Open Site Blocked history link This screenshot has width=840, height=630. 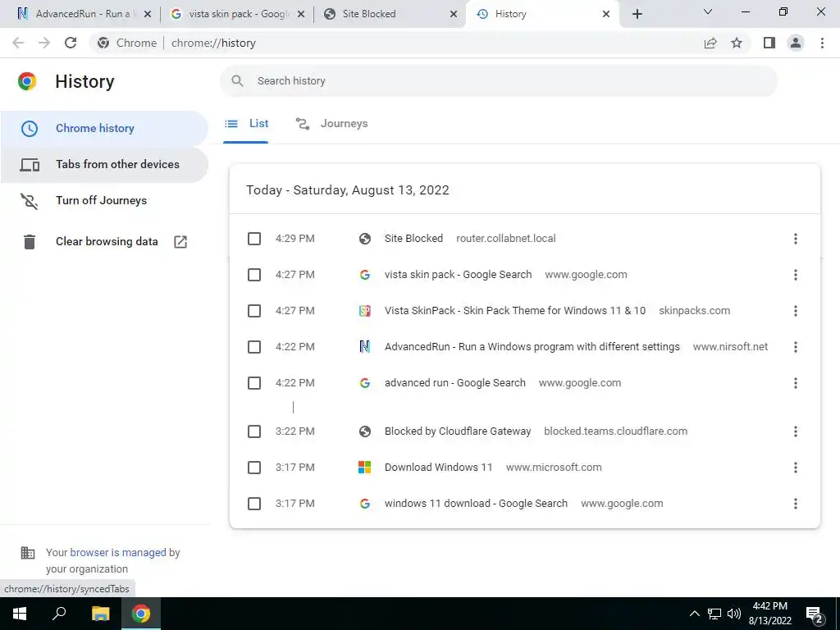tap(413, 239)
